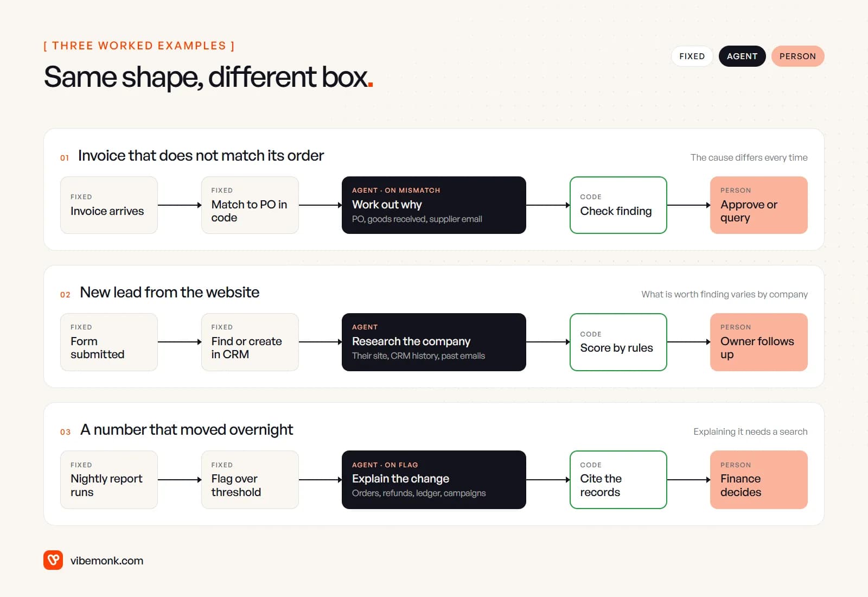The width and height of the screenshot is (868, 597).
Task: Select the "Approve or query" person box
Action: point(759,205)
